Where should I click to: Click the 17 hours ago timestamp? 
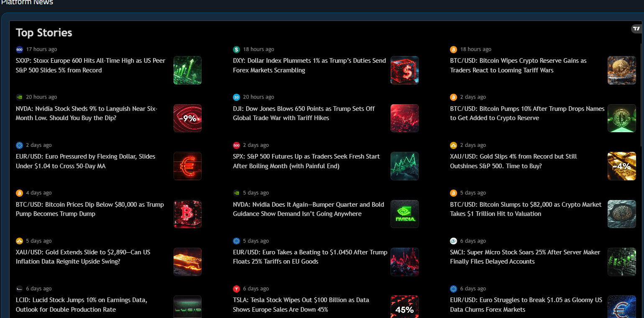[x=41, y=49]
